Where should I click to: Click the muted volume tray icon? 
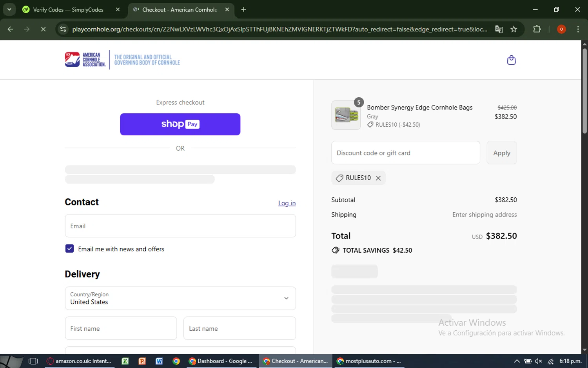point(539,361)
